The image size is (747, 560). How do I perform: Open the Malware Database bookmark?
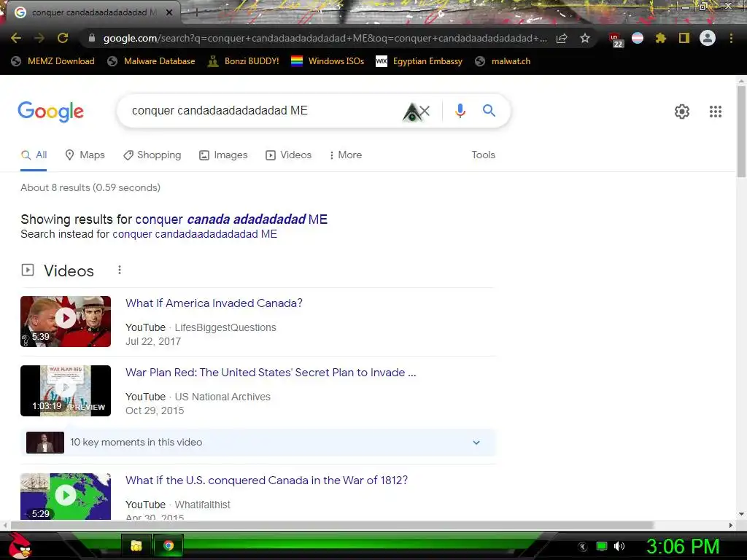click(x=152, y=61)
